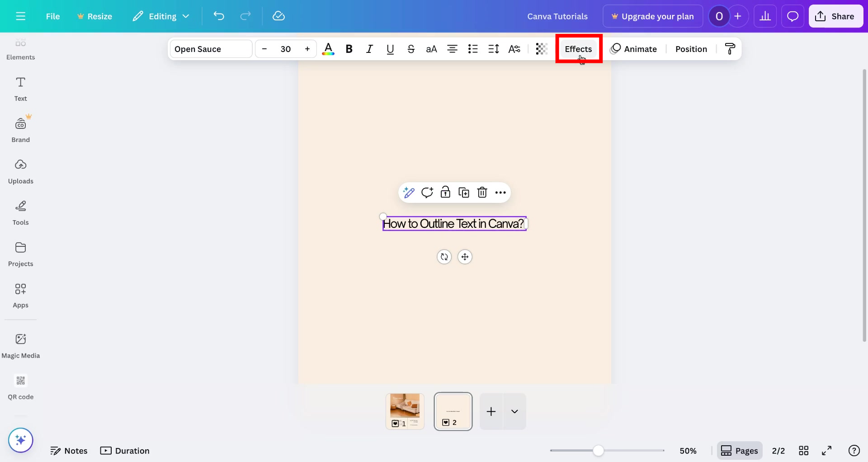
Task: Open the File menu
Action: click(53, 16)
